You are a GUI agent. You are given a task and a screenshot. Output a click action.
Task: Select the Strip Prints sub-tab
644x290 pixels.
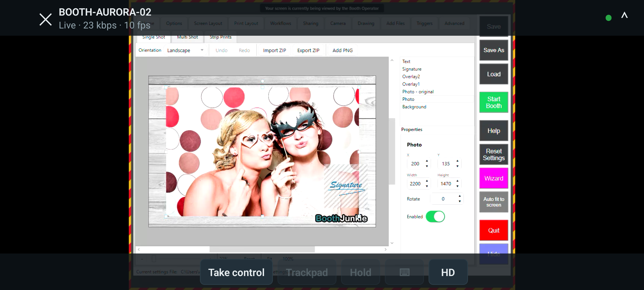[x=220, y=37]
